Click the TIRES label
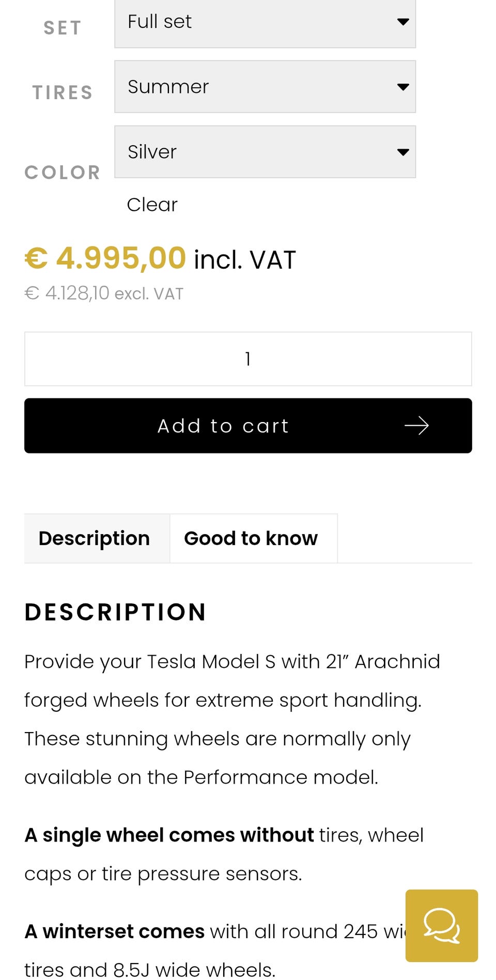The height and width of the screenshot is (980, 496). 63,92
